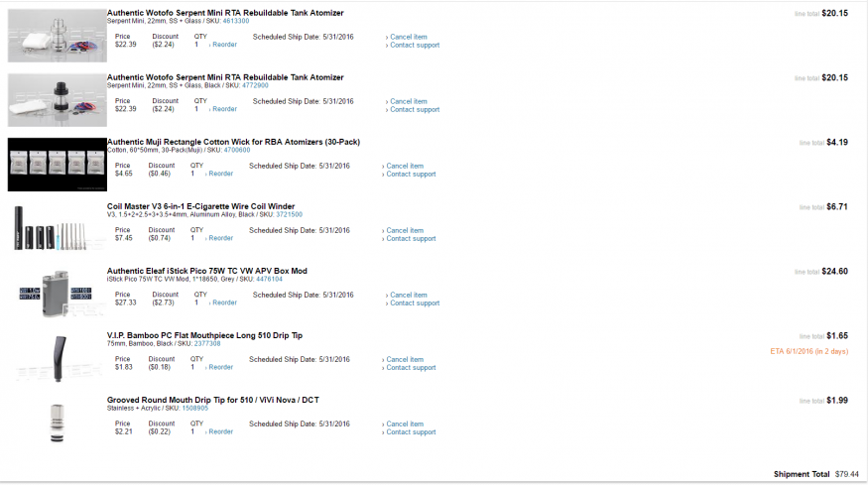
Task: Contact support for Serpent Mini SKU 4613300
Action: [415, 45]
